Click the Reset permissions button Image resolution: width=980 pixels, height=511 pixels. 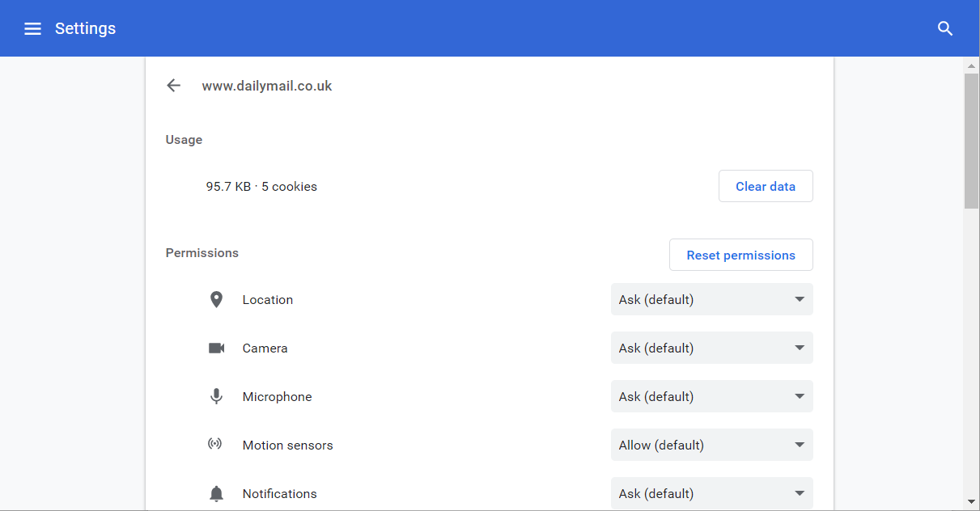tap(741, 255)
